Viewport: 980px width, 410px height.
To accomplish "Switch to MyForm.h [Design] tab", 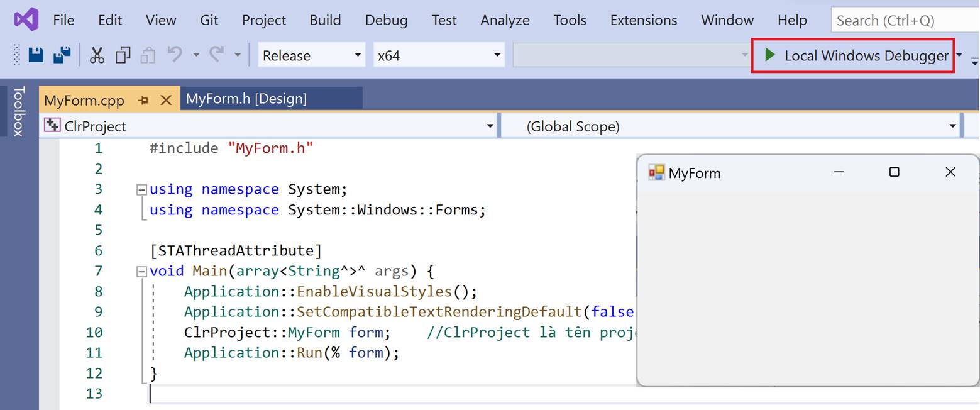I will tap(246, 99).
